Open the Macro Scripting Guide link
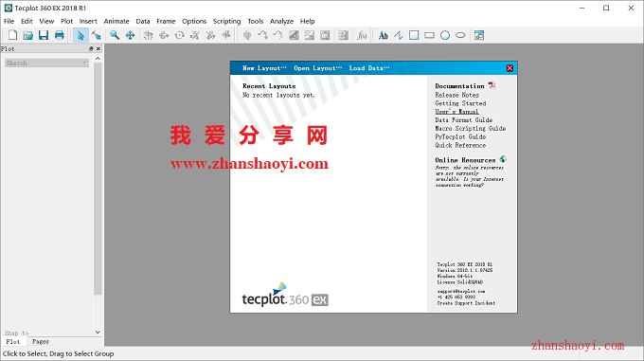This screenshot has width=644, height=361. [471, 129]
